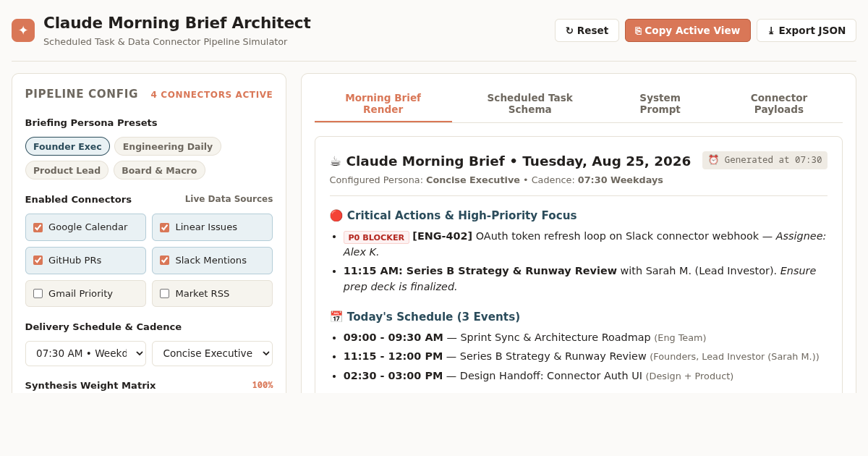Click the coffee cup icon in brief title
This screenshot has width=868, height=456.
tap(336, 161)
